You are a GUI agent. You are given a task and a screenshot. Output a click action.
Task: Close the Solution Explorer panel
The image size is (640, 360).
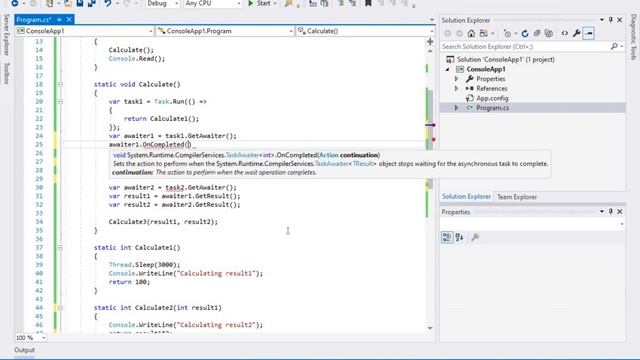click(x=620, y=20)
